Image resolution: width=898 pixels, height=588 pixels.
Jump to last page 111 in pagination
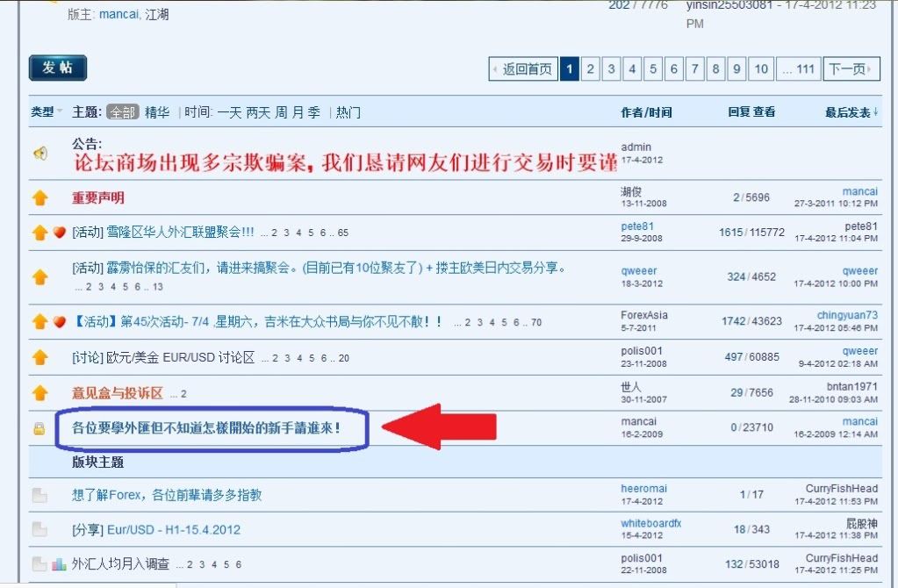(x=798, y=69)
